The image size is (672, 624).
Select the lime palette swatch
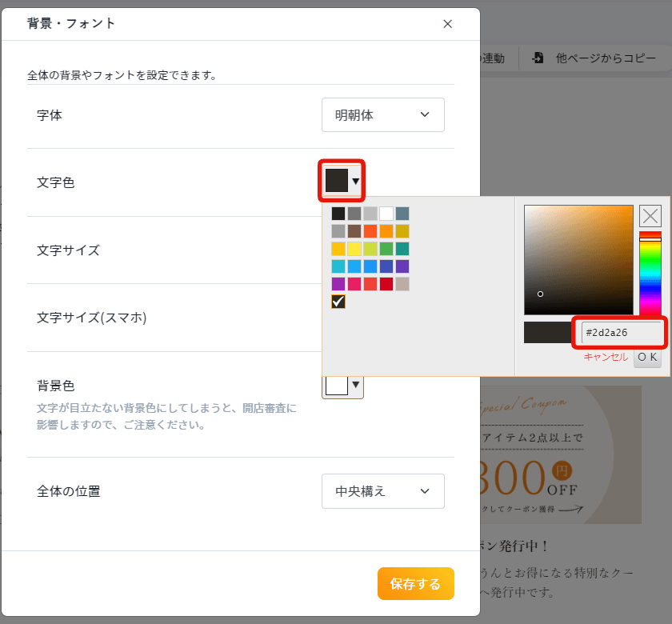tap(370, 249)
